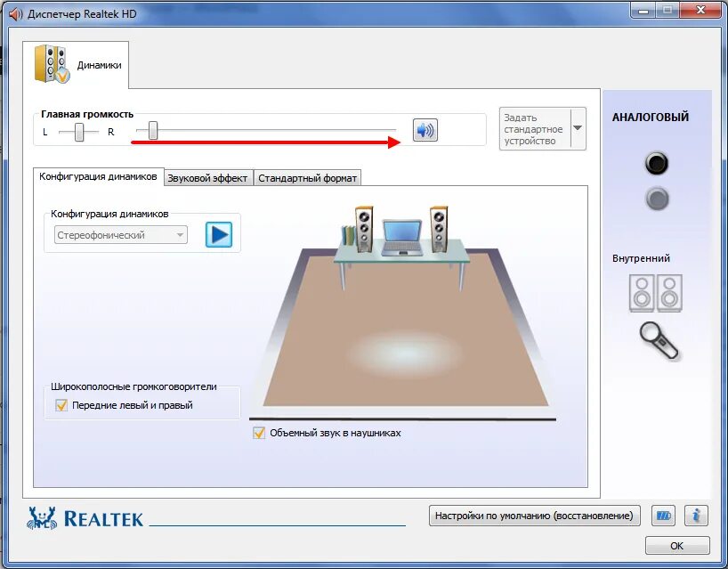Click the 'Главная громкость' label
The image size is (728, 569).
tap(87, 114)
